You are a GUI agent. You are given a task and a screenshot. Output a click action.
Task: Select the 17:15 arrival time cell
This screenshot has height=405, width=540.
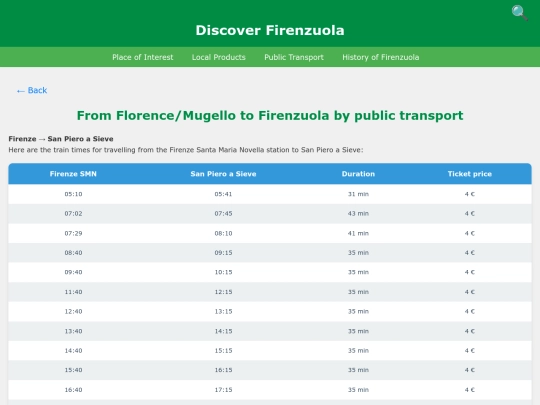pyautogui.click(x=223, y=390)
